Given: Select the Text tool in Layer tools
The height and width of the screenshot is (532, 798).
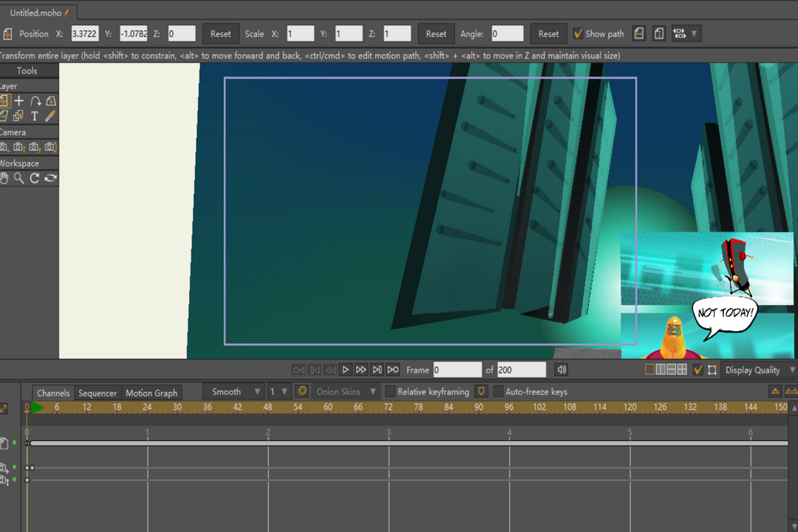Looking at the screenshot, I should (35, 116).
